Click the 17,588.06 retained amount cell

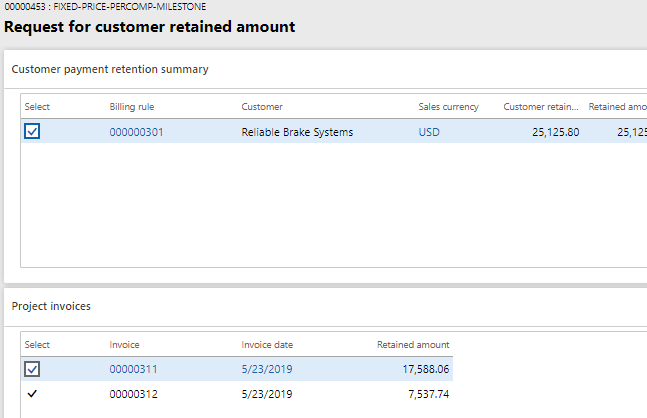coord(421,369)
